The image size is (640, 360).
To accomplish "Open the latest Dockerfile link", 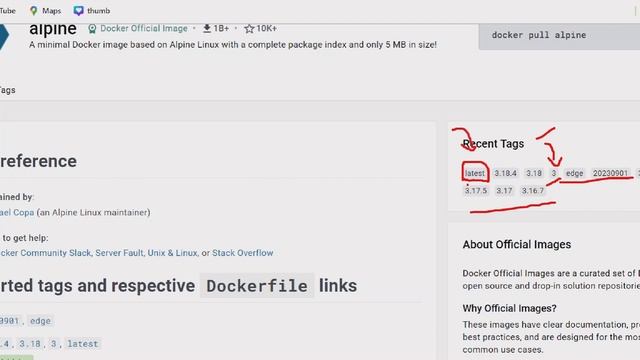I will (x=82, y=344).
